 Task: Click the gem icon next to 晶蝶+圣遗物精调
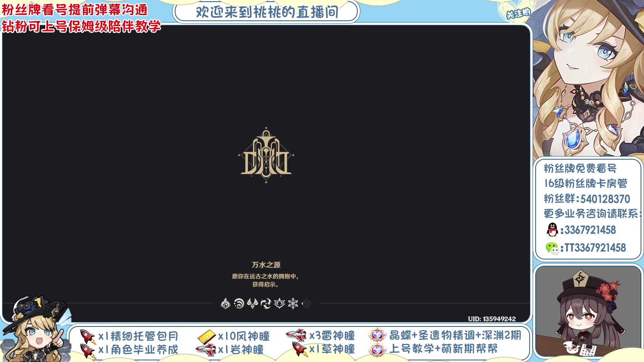click(x=377, y=335)
